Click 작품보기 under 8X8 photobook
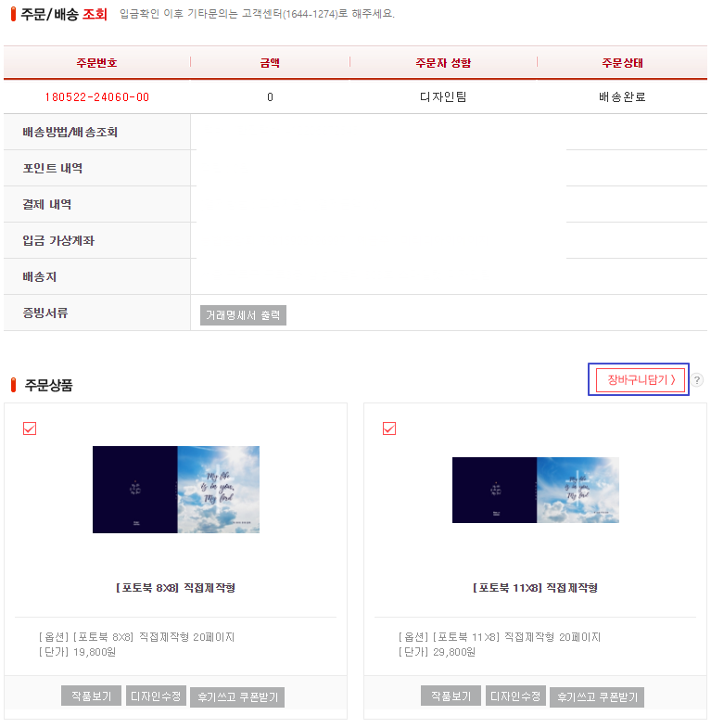Screen dimensions: 711x728 91,696
